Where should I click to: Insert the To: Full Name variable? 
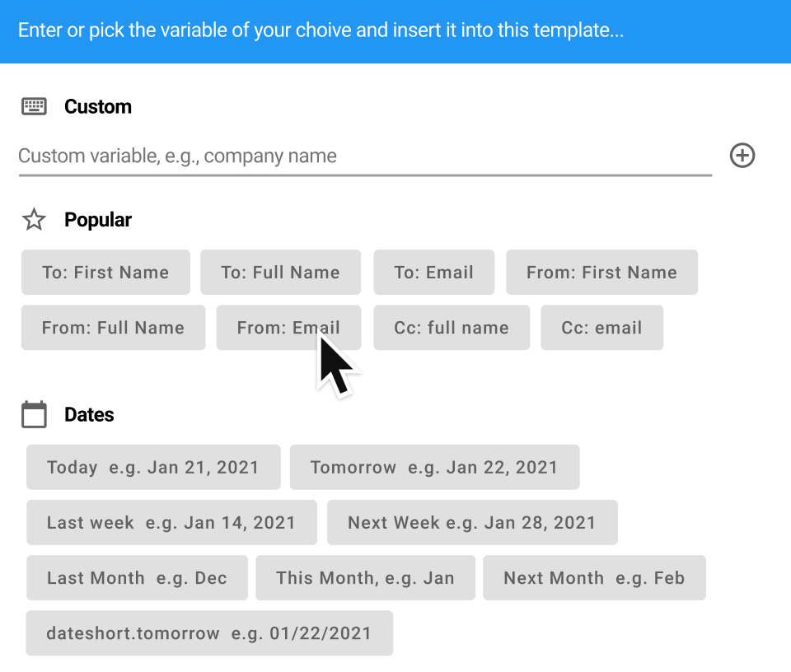pos(280,272)
